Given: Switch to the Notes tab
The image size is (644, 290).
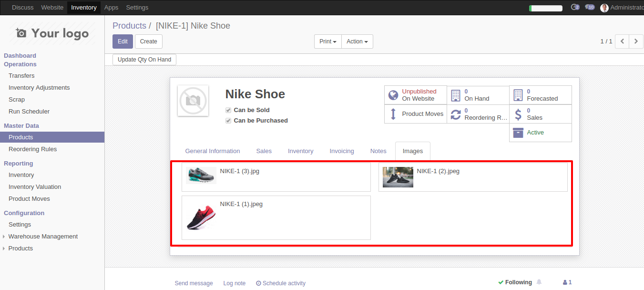Looking at the screenshot, I should point(378,151).
